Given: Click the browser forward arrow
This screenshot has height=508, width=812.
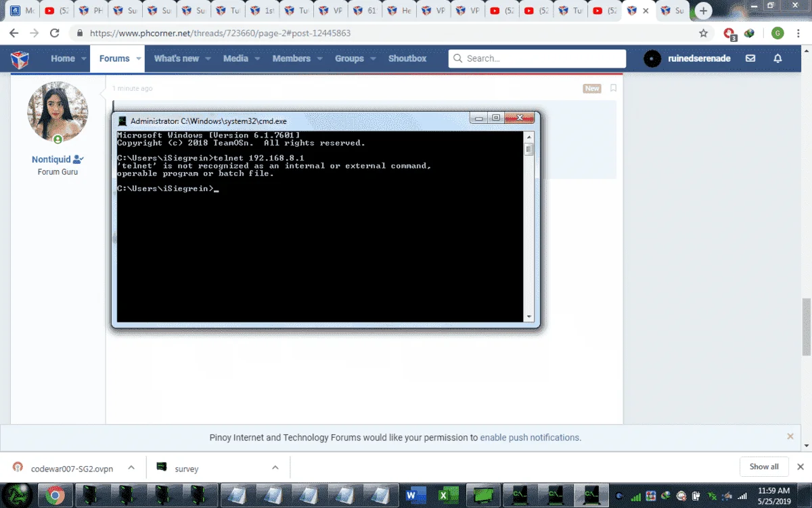Looking at the screenshot, I should coord(35,33).
